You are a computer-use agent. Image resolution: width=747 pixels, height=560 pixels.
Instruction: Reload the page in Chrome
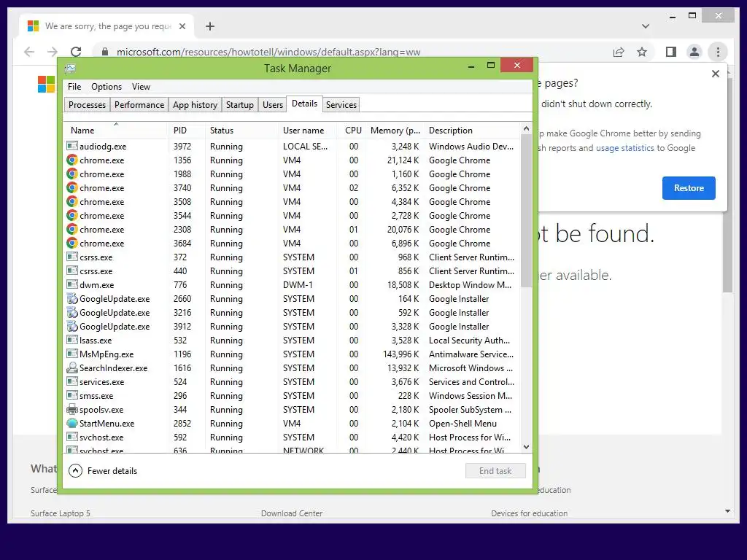point(76,52)
